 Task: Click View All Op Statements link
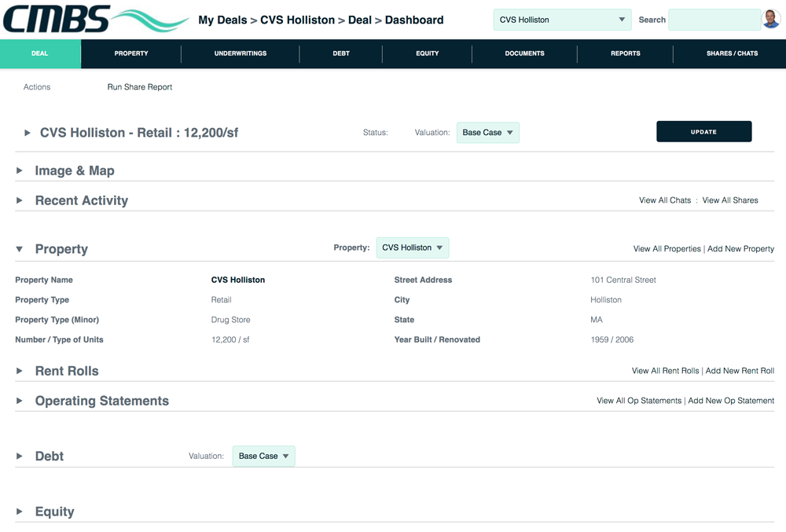(x=639, y=401)
